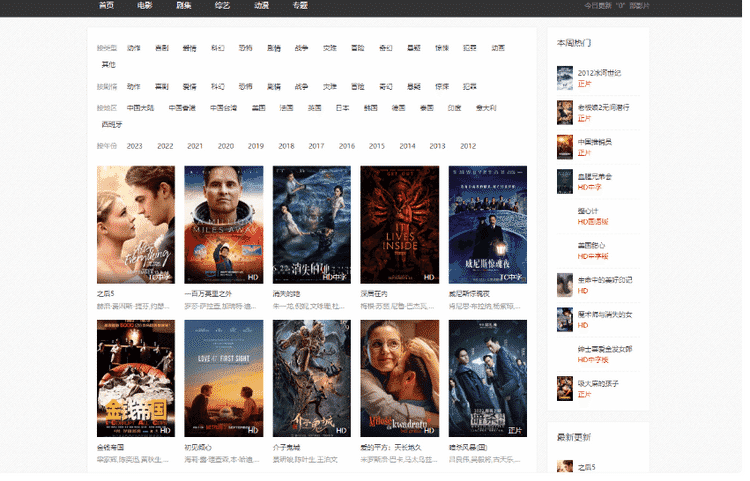Open the 'A Million Miles Away' poster

[223, 224]
